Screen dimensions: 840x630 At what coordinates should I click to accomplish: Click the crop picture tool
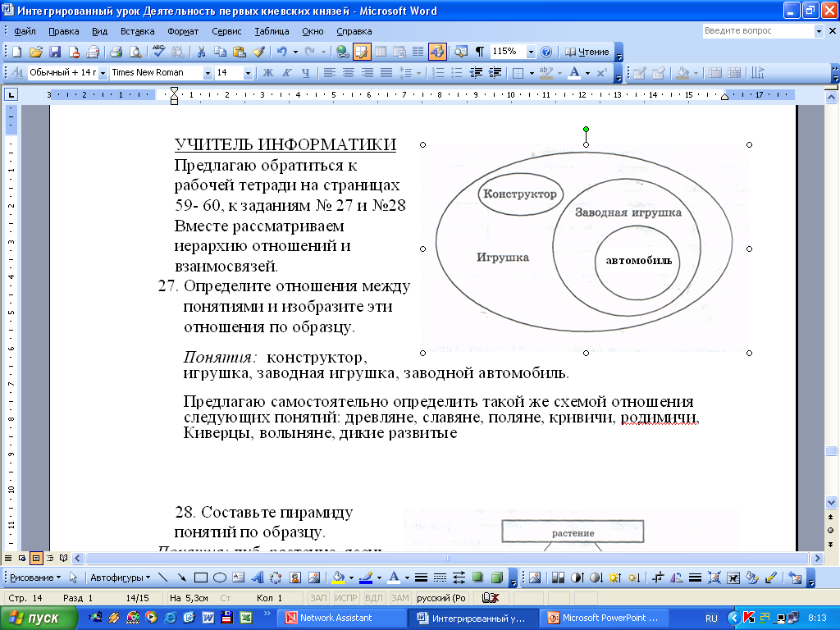tap(658, 577)
